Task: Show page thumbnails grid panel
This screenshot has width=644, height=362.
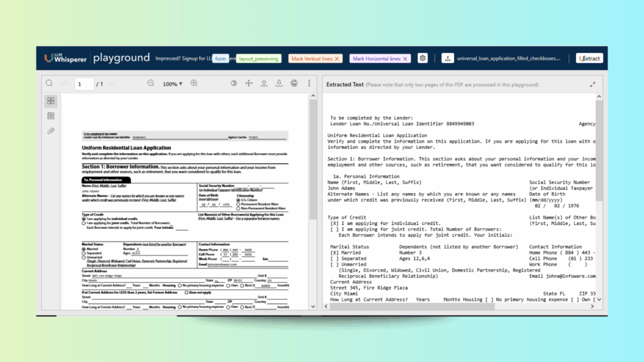Action: [x=51, y=101]
